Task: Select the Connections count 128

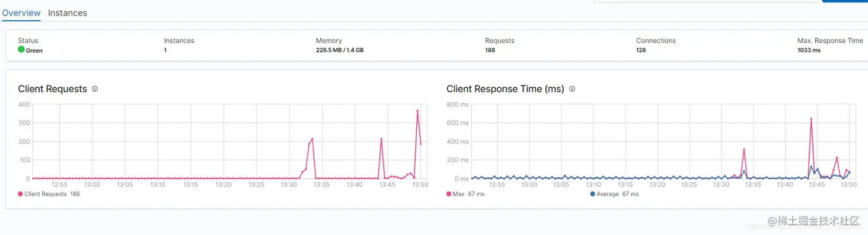Action: tap(641, 50)
